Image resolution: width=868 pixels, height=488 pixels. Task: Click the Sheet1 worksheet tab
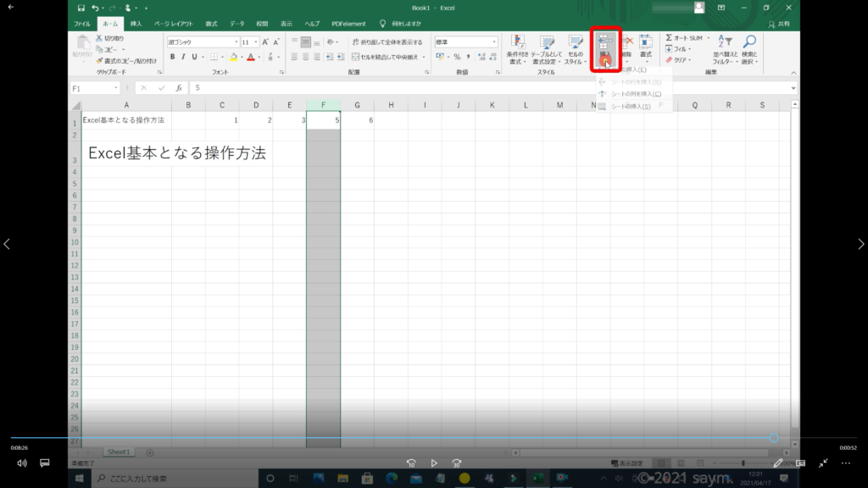(x=119, y=452)
